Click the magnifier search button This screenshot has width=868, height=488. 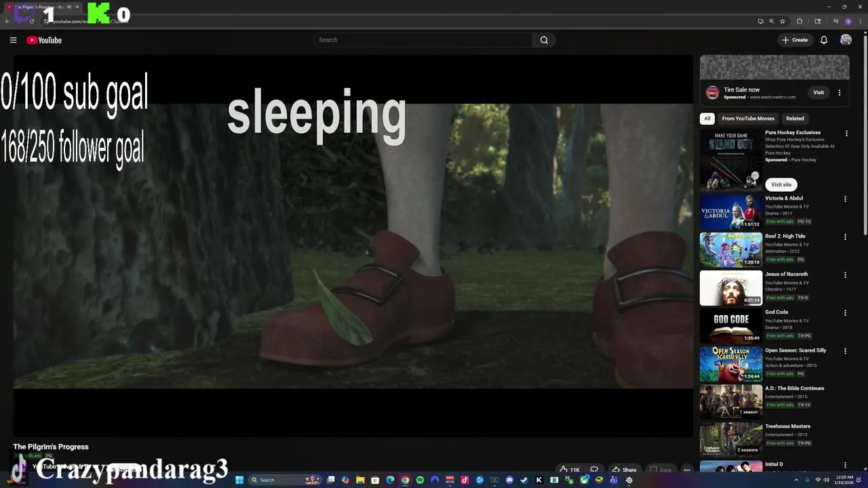coord(544,40)
